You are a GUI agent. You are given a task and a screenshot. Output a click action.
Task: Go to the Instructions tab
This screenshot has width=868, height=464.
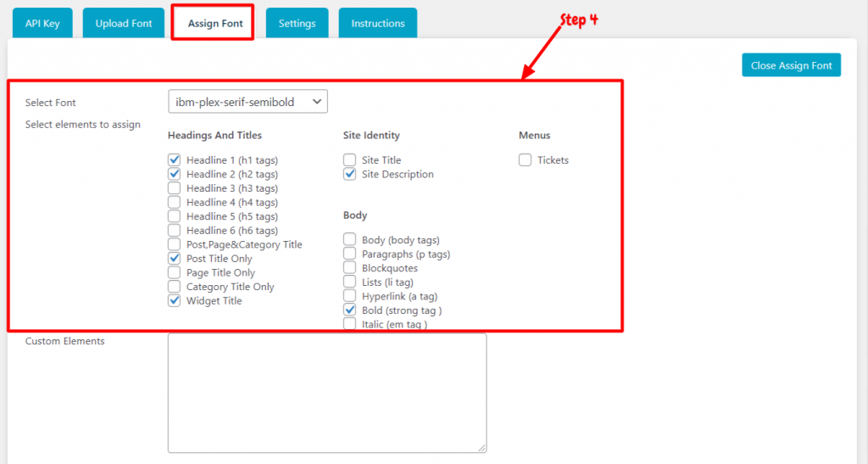click(x=378, y=23)
